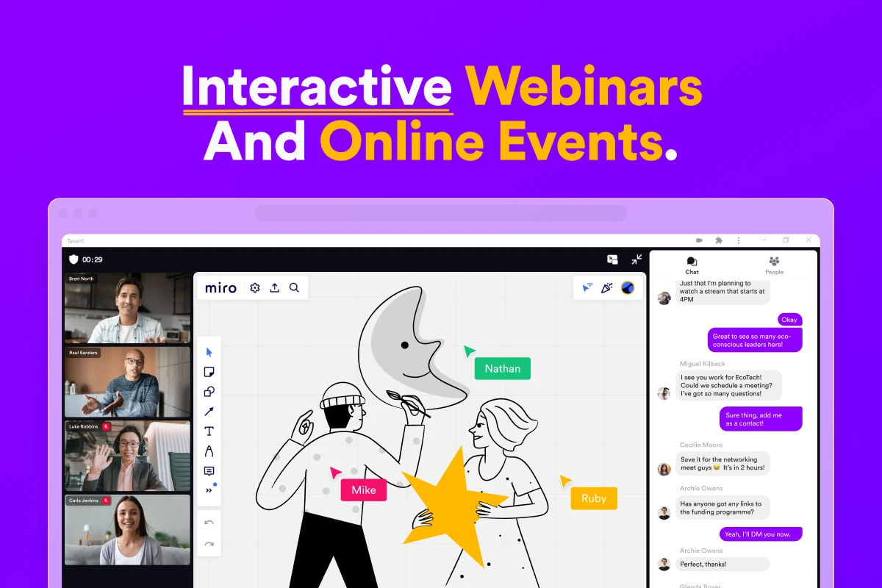Select the Text tool in Miro
Viewport: 882px width, 588px height.
pyautogui.click(x=209, y=431)
